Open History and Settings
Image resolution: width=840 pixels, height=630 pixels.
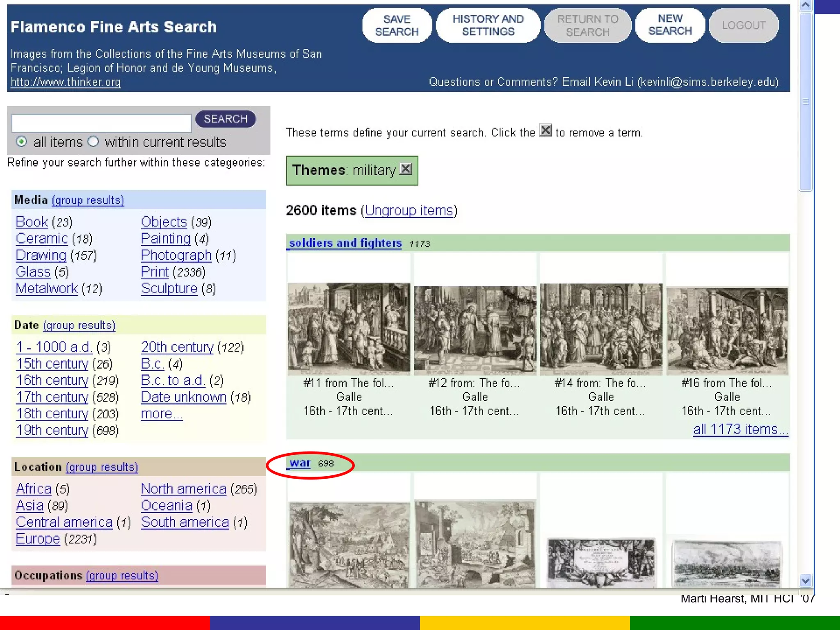pos(488,25)
